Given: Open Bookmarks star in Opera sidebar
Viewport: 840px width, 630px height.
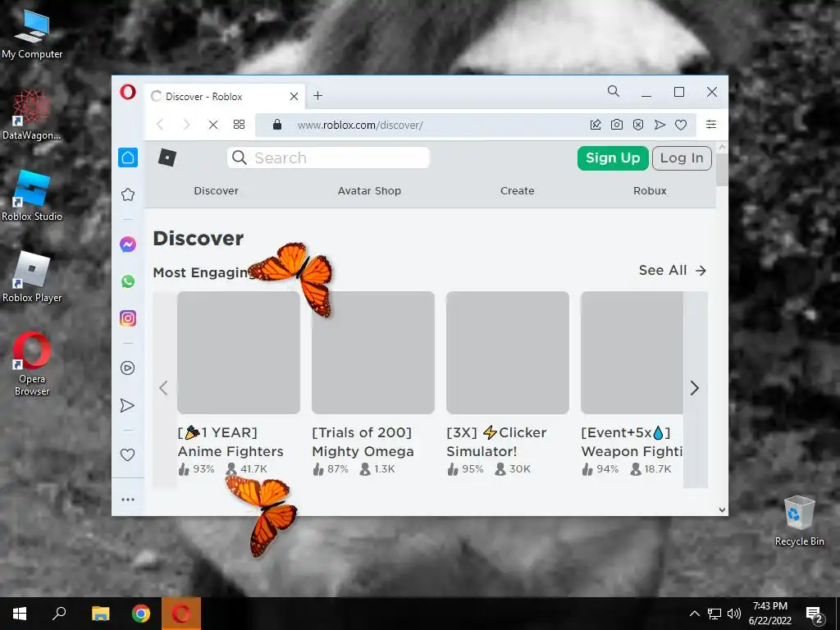Looking at the screenshot, I should tap(127, 194).
